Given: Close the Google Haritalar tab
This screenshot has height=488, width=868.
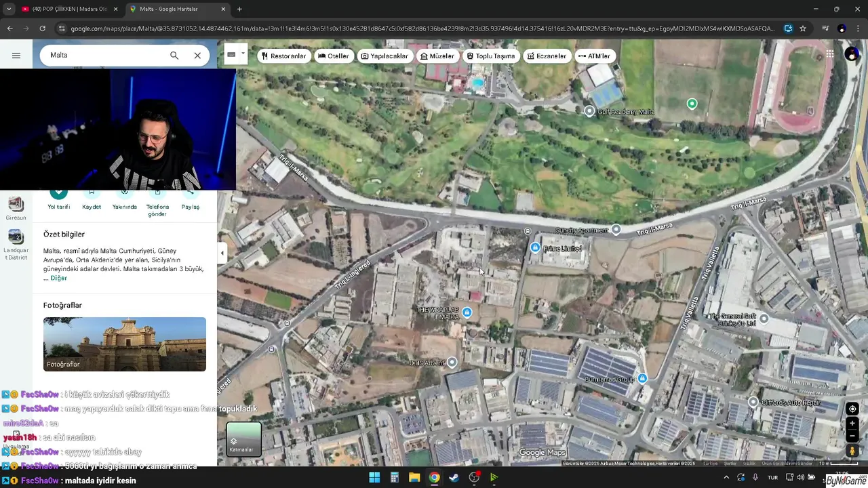Looking at the screenshot, I should (223, 9).
